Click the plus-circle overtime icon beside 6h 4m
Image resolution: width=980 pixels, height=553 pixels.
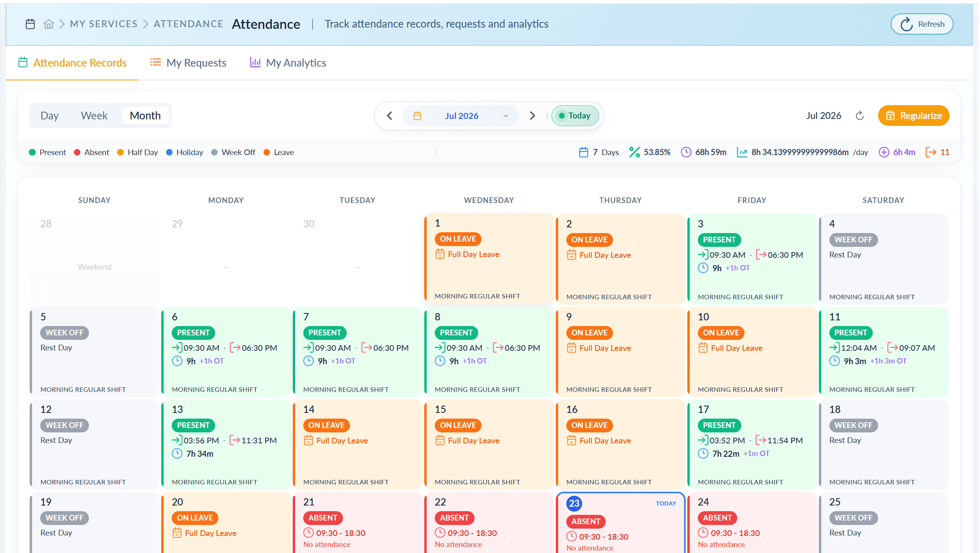(884, 152)
